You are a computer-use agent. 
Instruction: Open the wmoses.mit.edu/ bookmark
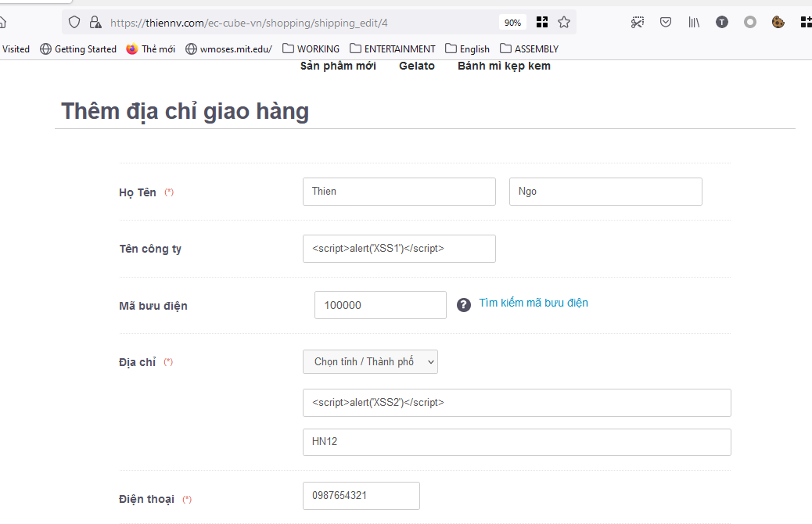pyautogui.click(x=229, y=48)
